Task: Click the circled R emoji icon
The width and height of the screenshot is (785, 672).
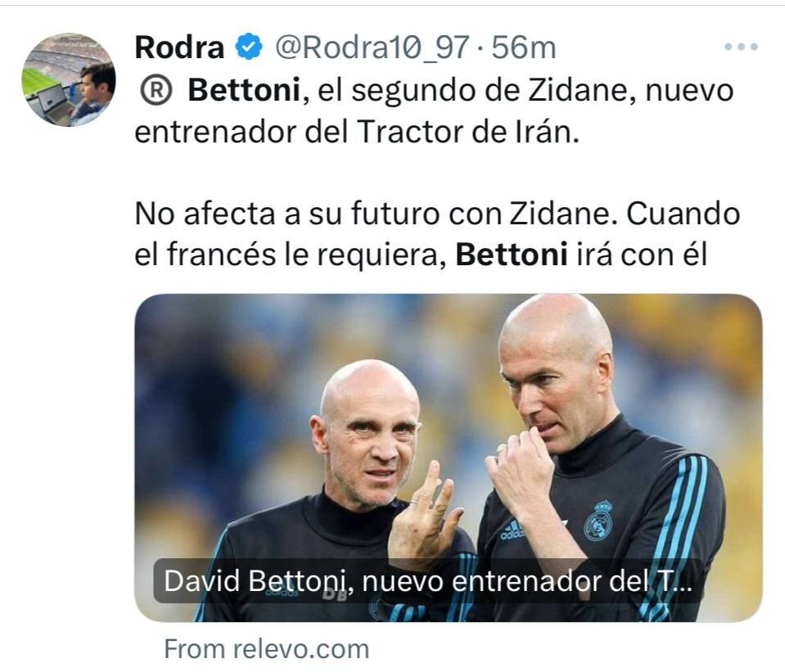Action: 156,91
